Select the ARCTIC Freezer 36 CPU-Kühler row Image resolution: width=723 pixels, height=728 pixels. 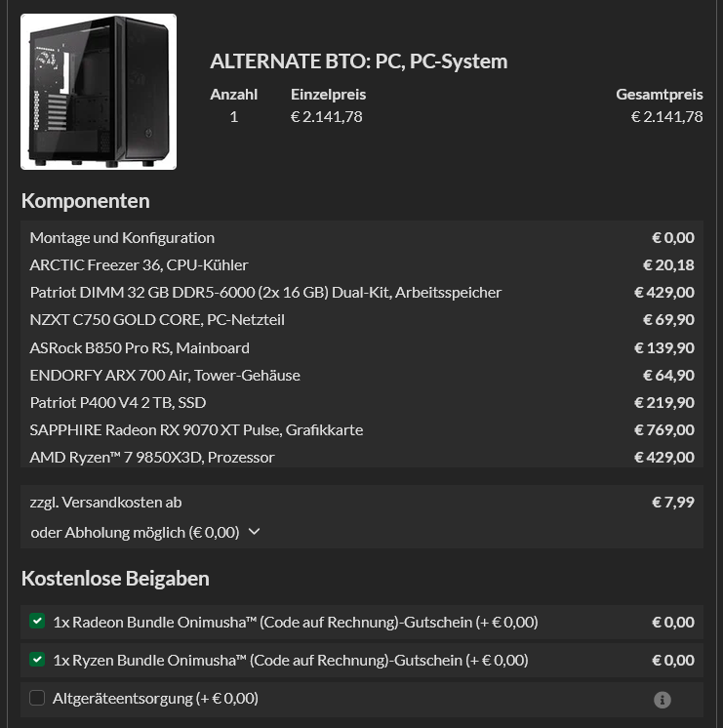tap(362, 264)
